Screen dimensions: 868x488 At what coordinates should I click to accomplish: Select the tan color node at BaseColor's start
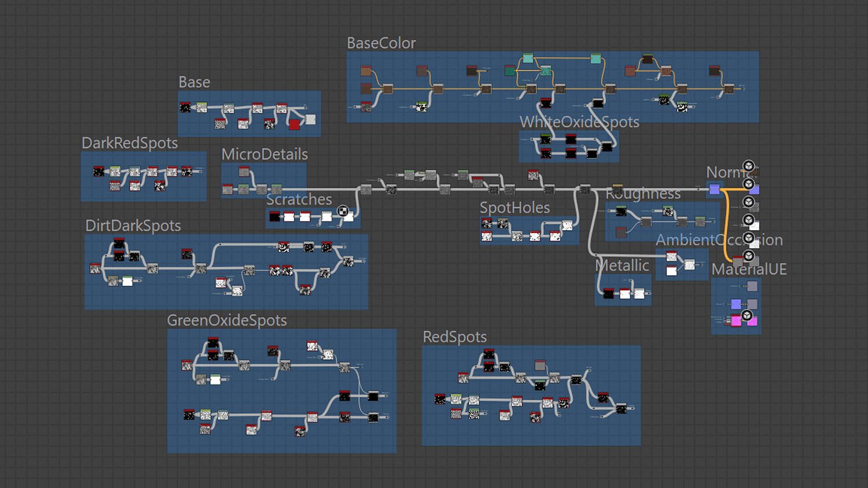pyautogui.click(x=366, y=71)
